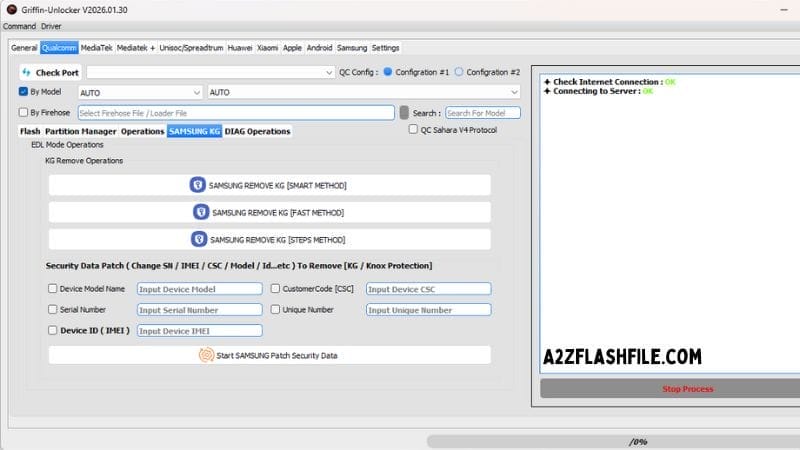
Task: Open the Partition Manager sub-tab
Action: 81,131
